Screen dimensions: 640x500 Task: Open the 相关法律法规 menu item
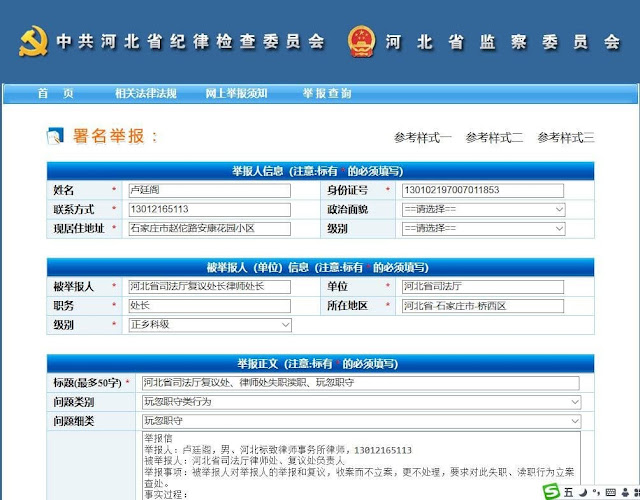(145, 93)
